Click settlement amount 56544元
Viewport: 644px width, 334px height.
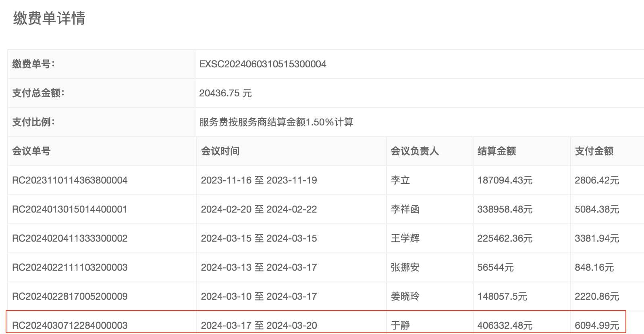[x=495, y=267]
